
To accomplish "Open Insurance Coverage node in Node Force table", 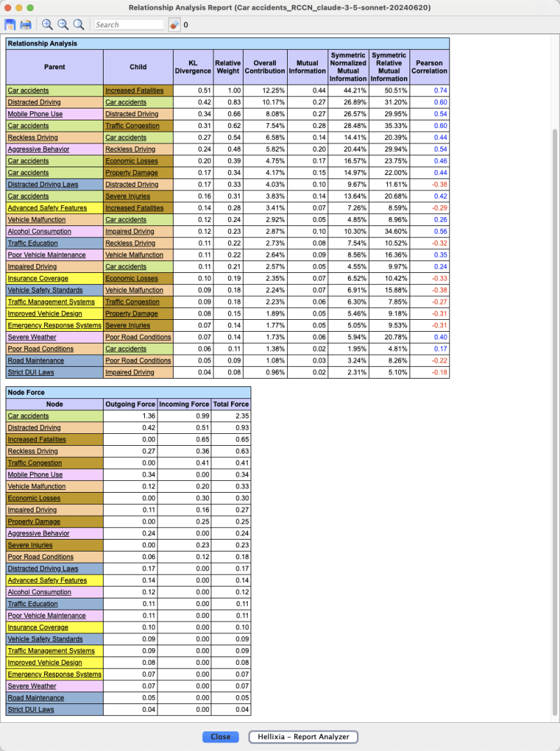I will pyautogui.click(x=38, y=627).
